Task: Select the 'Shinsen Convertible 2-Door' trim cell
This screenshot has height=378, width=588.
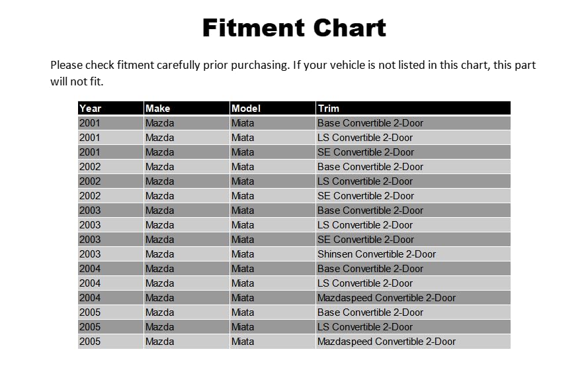Action: (376, 254)
